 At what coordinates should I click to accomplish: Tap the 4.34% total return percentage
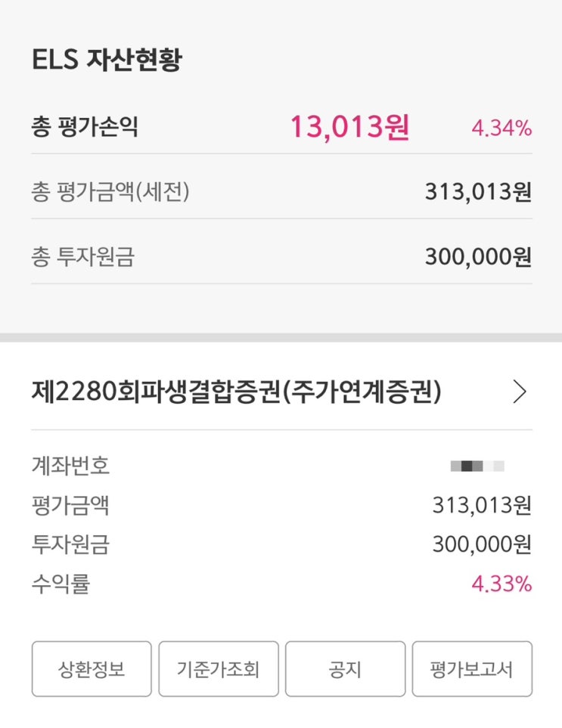click(x=501, y=128)
